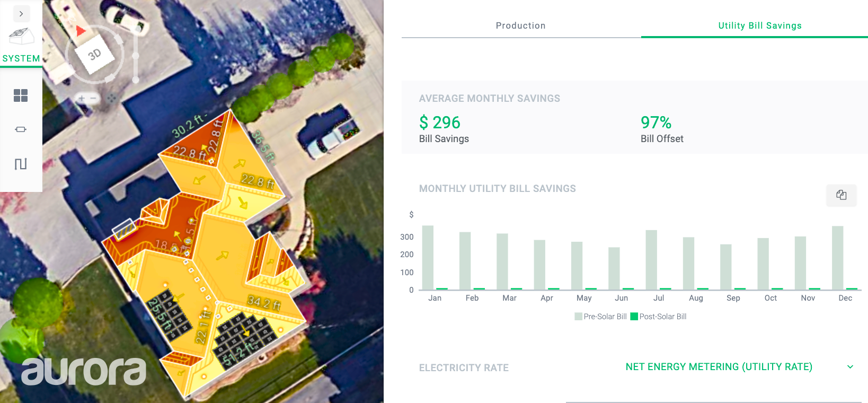Copy the monthly savings chart with the copy icon

coord(842,195)
